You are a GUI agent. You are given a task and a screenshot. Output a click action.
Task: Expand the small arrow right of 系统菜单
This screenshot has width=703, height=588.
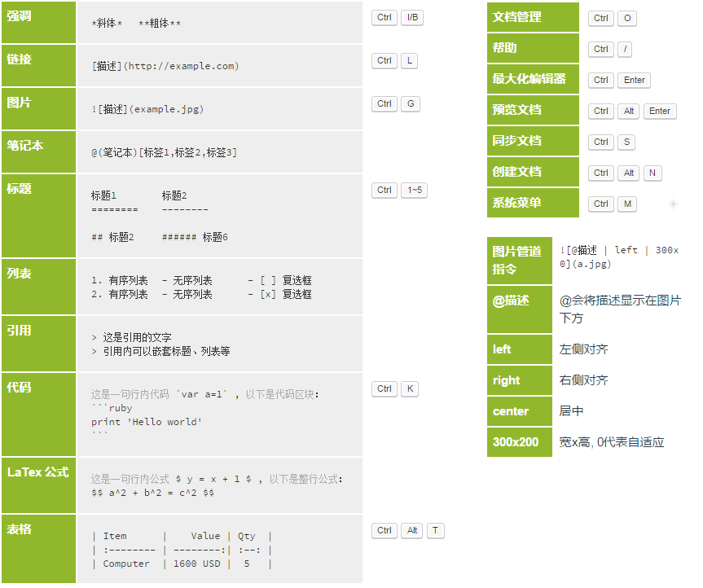[x=673, y=204]
